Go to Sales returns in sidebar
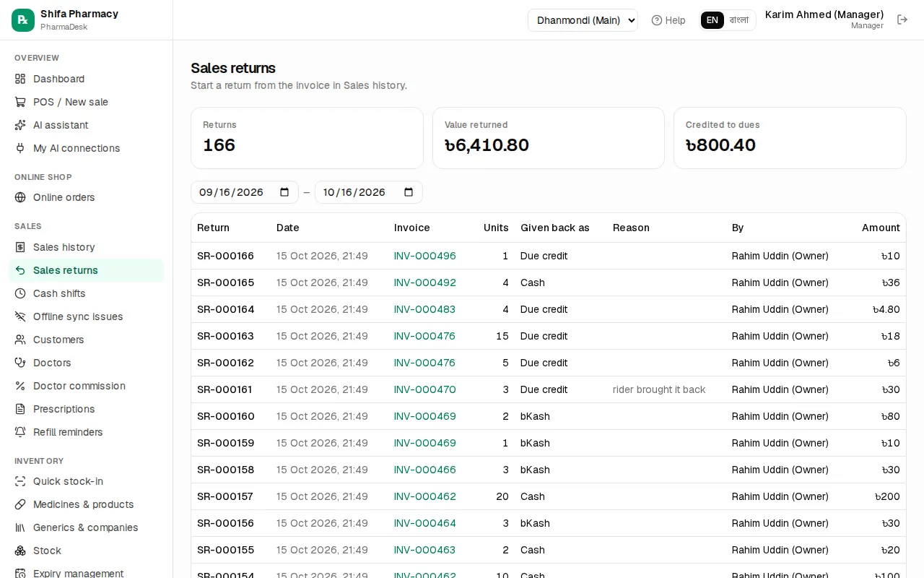The width and height of the screenshot is (924, 578). [87, 270]
